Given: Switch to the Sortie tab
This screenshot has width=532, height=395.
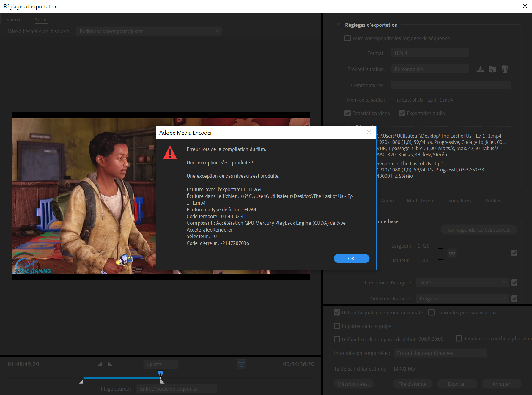Looking at the screenshot, I should pos(41,20).
